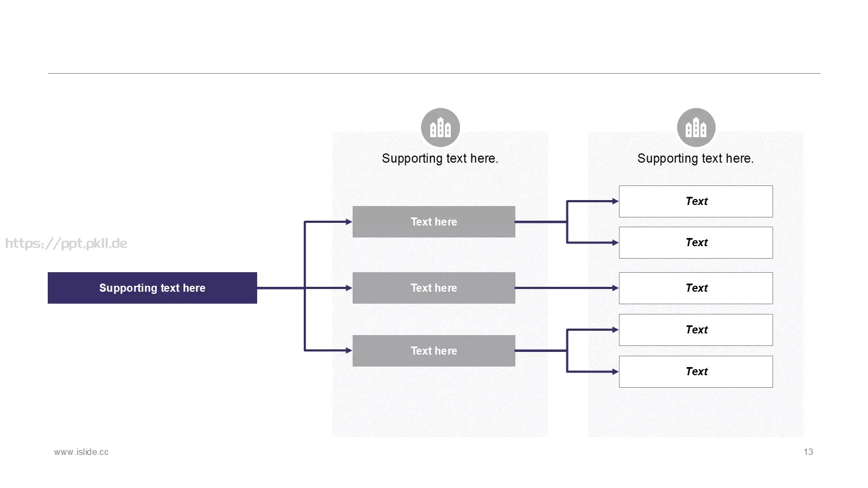Open the www.islide.cc footer link
868x488 pixels.
[x=81, y=452]
